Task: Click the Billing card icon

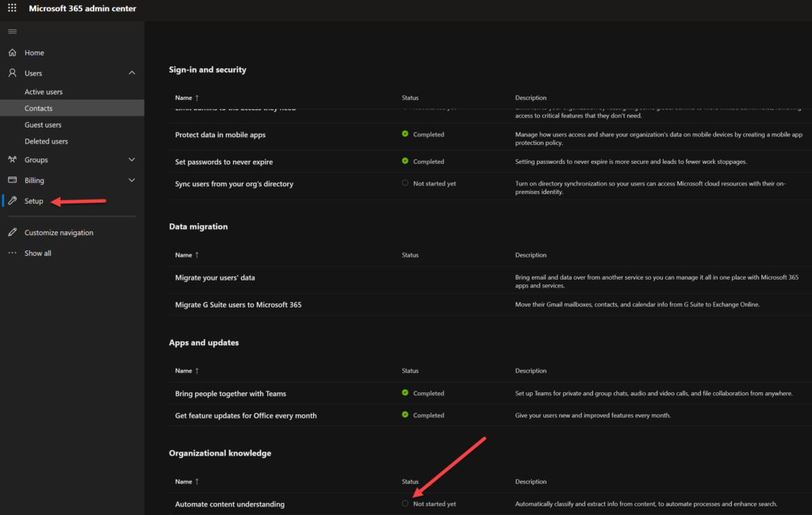Action: 13,180
